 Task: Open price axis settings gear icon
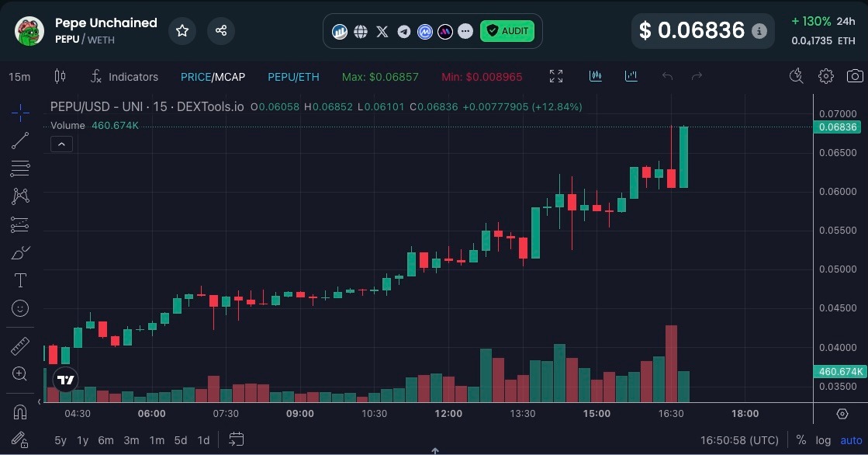(842, 413)
